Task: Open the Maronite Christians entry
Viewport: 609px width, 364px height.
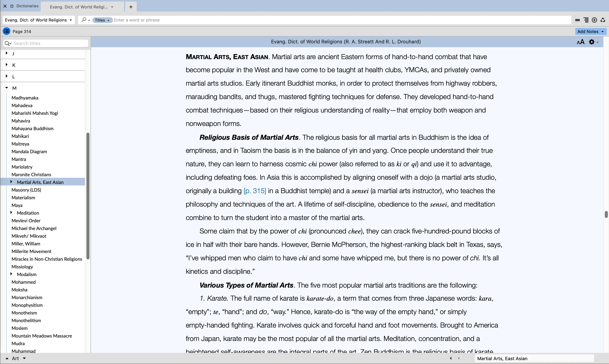Action: click(31, 175)
